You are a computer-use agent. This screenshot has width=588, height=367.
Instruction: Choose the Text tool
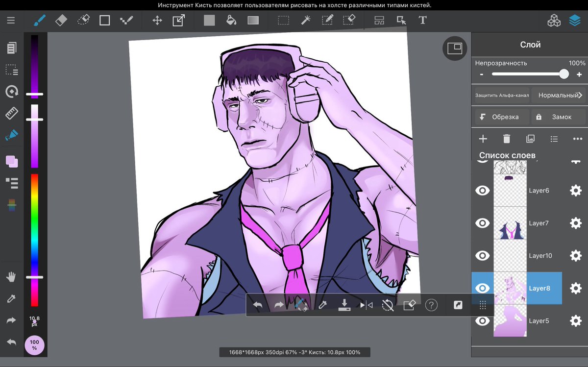tap(422, 21)
